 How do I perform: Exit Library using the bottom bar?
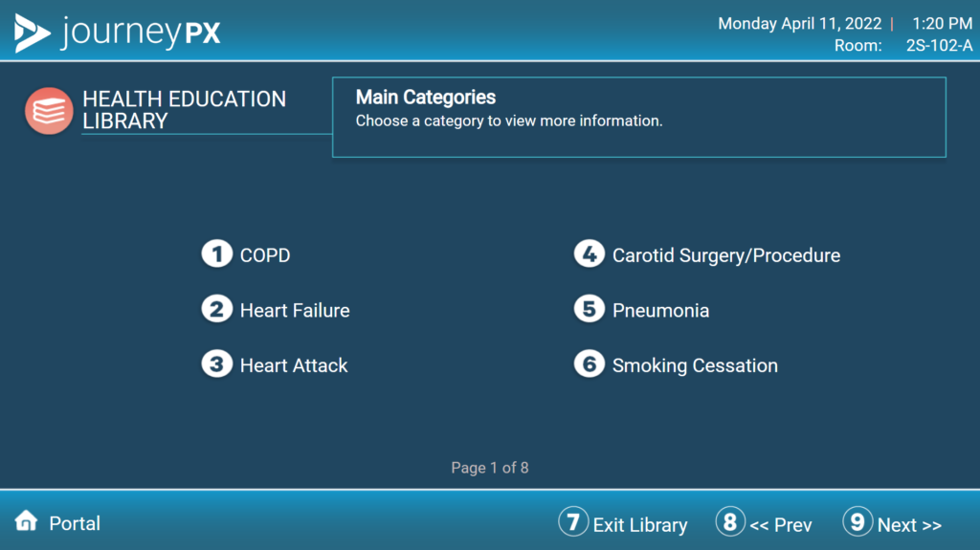pos(640,525)
